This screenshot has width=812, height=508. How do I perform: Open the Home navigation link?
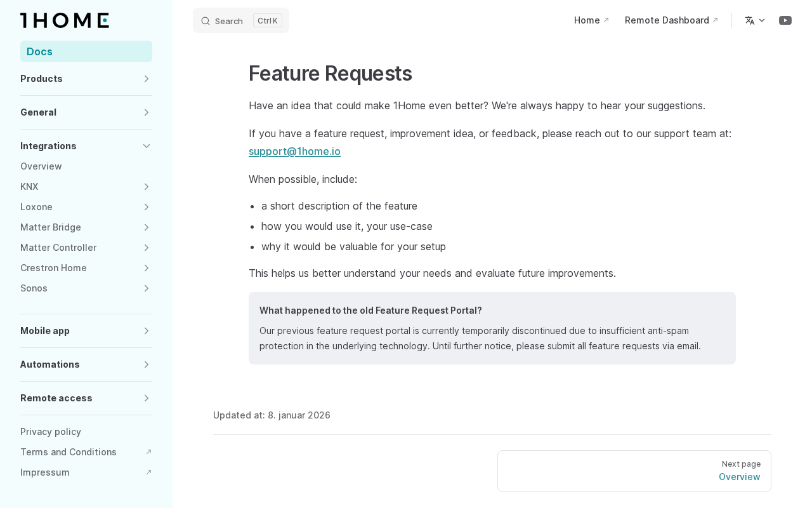591,20
